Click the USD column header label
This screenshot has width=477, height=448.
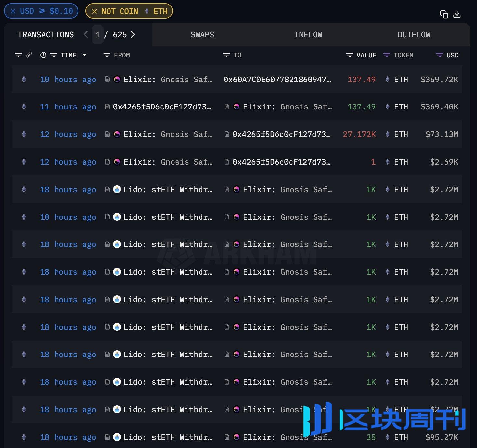(452, 55)
